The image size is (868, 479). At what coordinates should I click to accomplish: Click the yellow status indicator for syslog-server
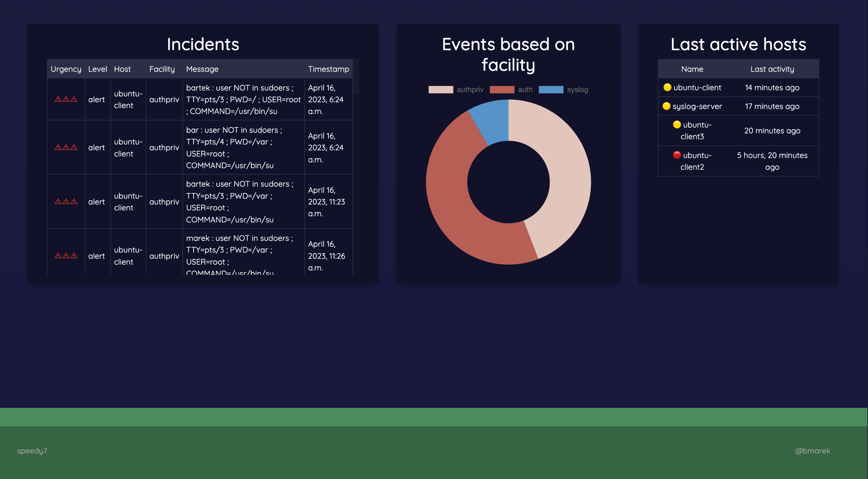(667, 106)
